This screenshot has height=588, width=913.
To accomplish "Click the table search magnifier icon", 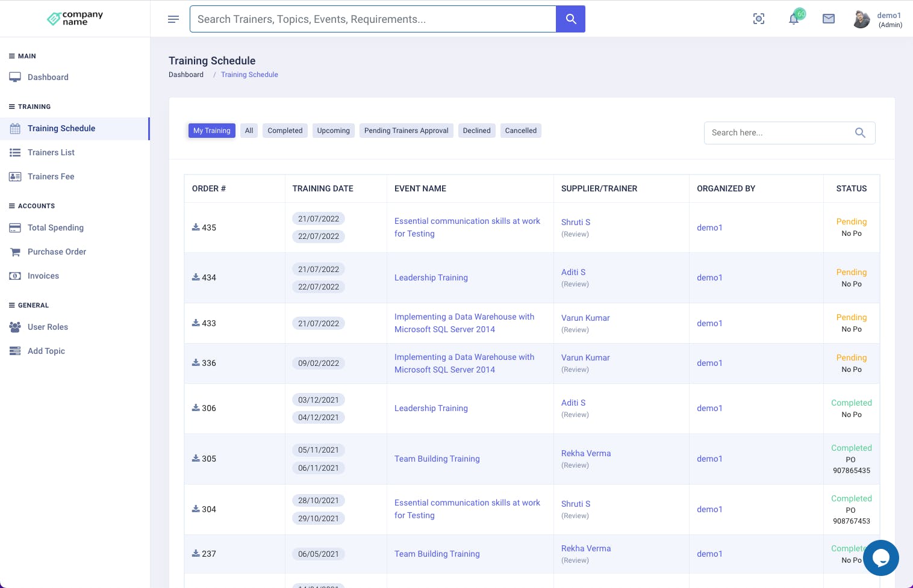I will pos(860,133).
